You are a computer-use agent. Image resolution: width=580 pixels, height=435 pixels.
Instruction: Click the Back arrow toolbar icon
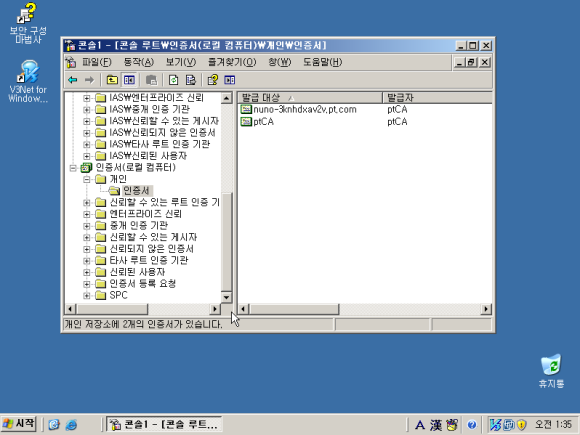click(x=72, y=80)
